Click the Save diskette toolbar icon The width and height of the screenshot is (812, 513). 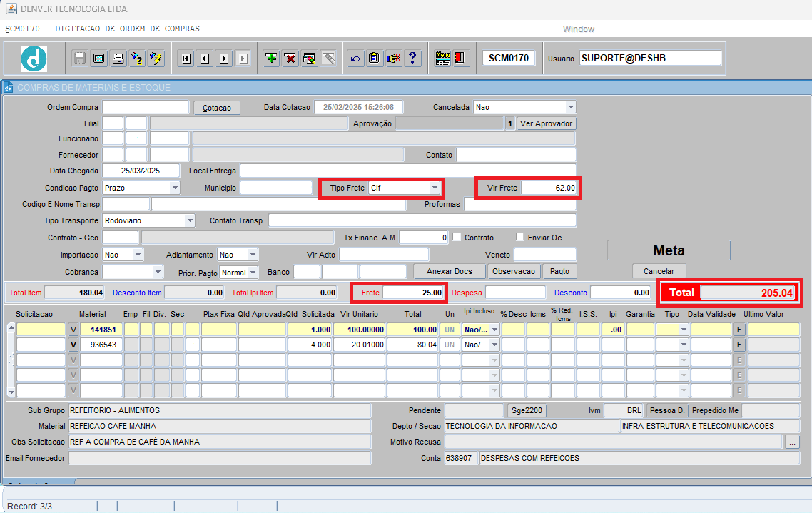[80, 58]
